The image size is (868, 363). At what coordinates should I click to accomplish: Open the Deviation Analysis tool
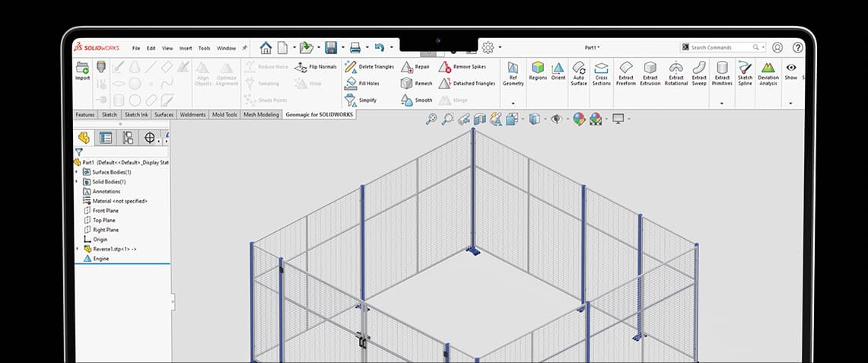click(x=768, y=74)
